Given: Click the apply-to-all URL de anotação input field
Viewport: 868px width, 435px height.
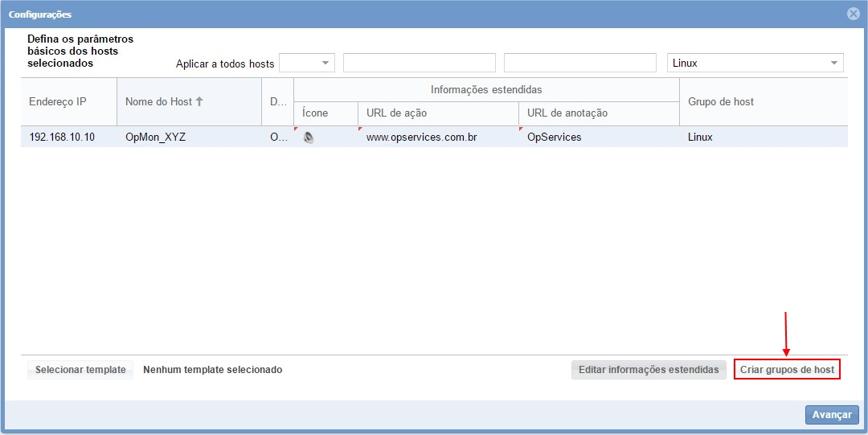Looking at the screenshot, I should tap(579, 63).
